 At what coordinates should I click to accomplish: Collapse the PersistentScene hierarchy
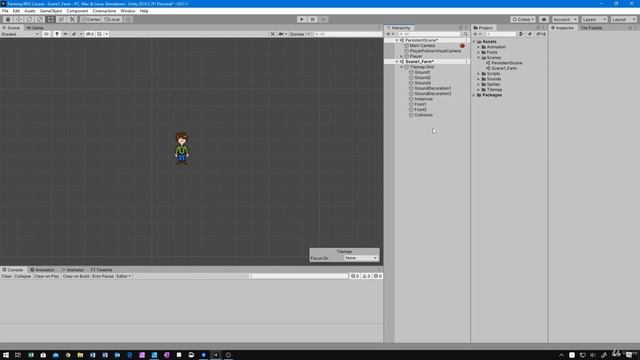coord(396,40)
